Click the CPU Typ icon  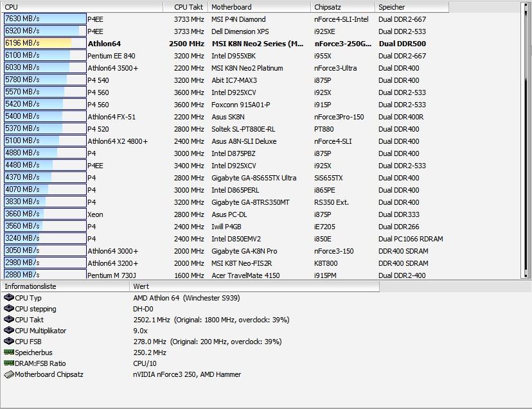point(9,298)
